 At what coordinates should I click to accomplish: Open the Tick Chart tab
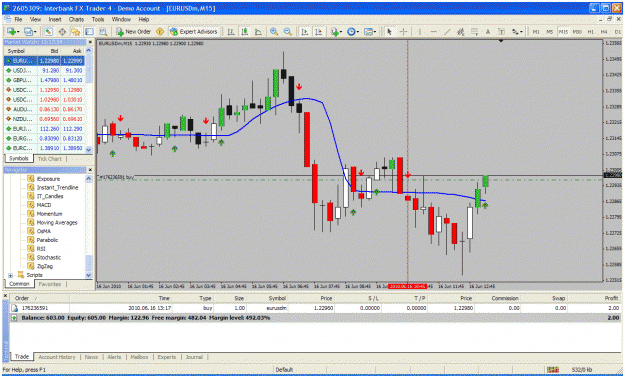click(49, 159)
